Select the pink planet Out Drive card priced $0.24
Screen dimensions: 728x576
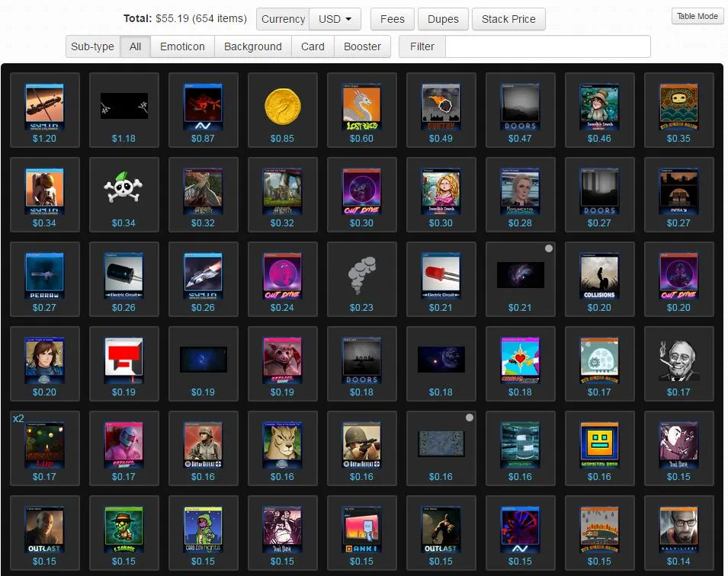[x=283, y=279]
